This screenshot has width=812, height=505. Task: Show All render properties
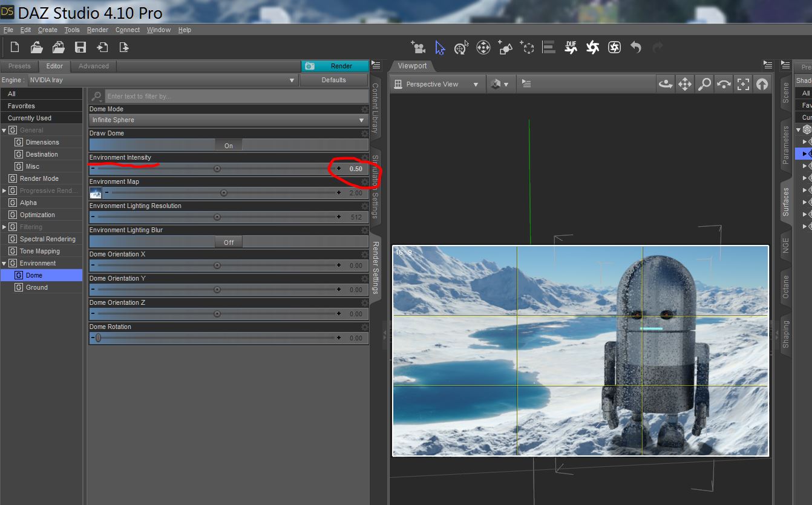[41, 94]
